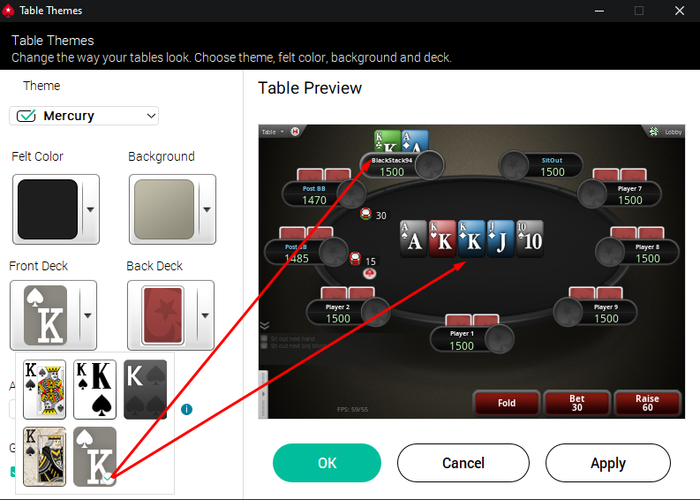
Task: Click the OK button
Action: pyautogui.click(x=327, y=463)
